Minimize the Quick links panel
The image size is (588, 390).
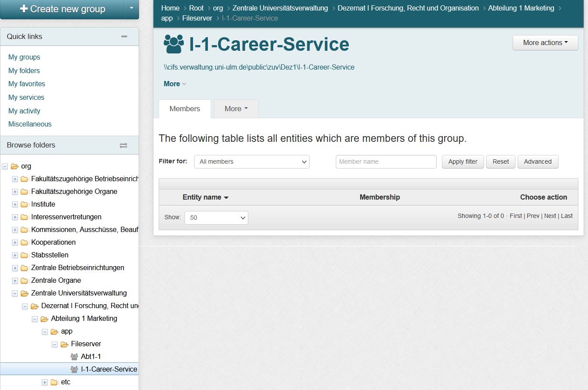point(124,37)
